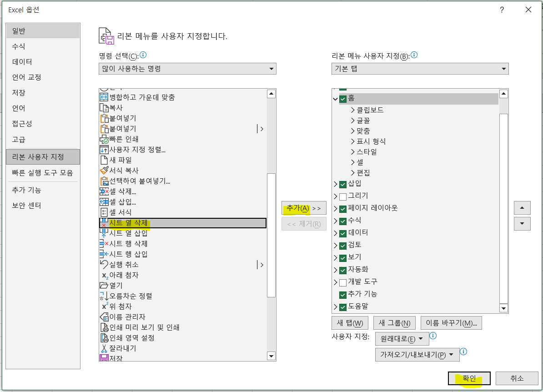Select the 이름 관리자 command icon
The width and height of the screenshot is (543, 392).
tap(103, 317)
